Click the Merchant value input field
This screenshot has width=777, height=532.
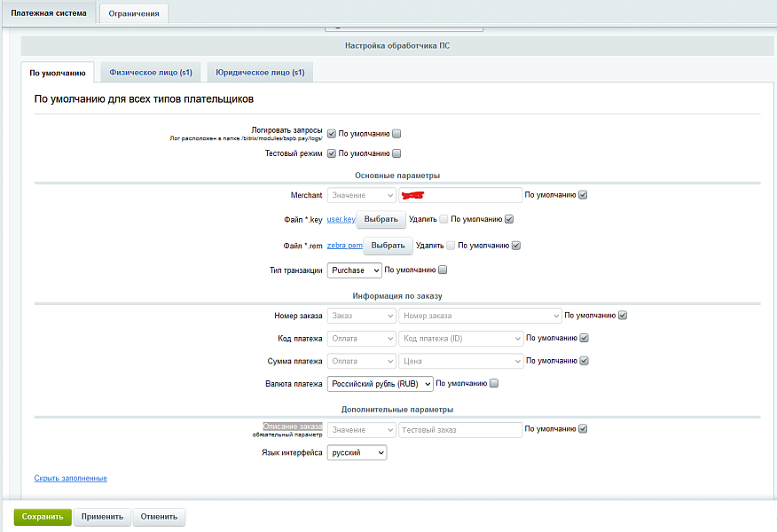[x=459, y=195]
